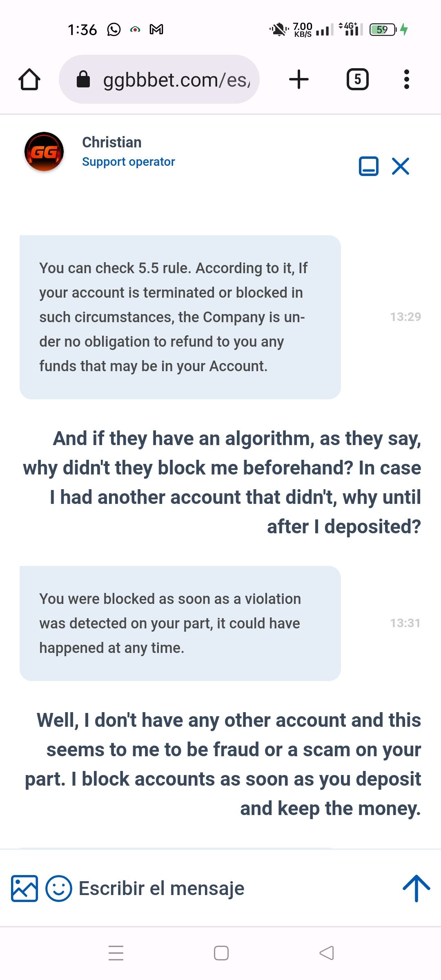Tap the 'You were blocked' operator message
This screenshot has width=441, height=980.
(x=180, y=624)
